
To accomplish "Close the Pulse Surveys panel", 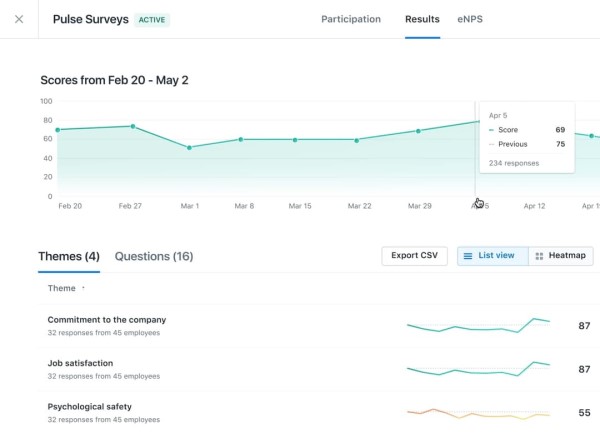I will coord(19,19).
